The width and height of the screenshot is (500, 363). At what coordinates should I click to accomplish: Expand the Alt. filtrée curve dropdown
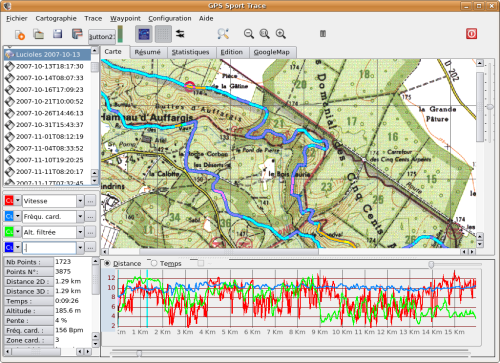pyautogui.click(x=80, y=232)
